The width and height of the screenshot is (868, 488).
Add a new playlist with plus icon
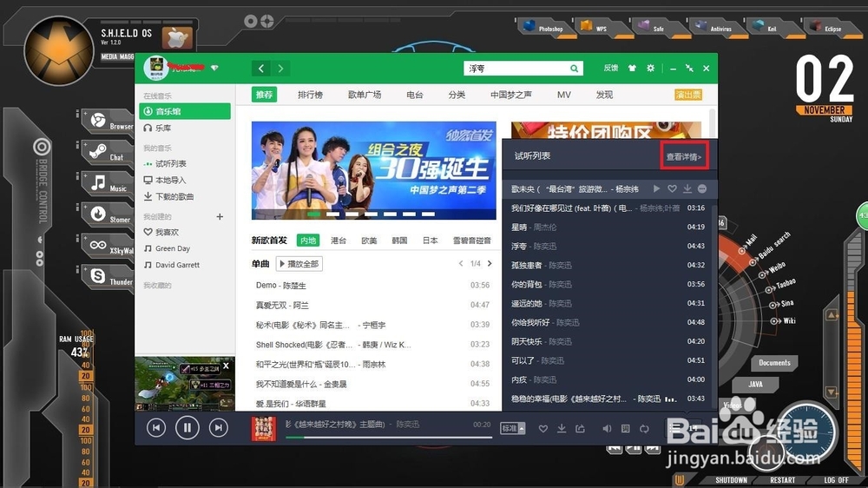click(220, 216)
